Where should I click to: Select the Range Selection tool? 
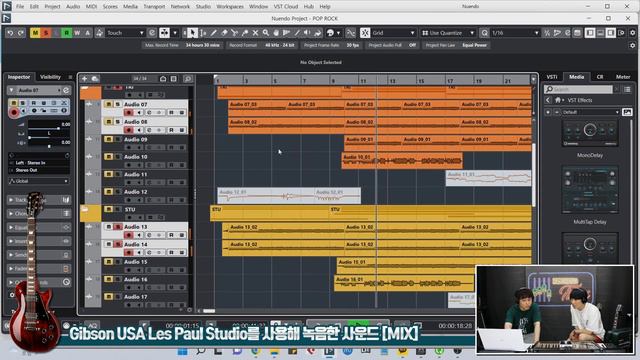[203, 33]
